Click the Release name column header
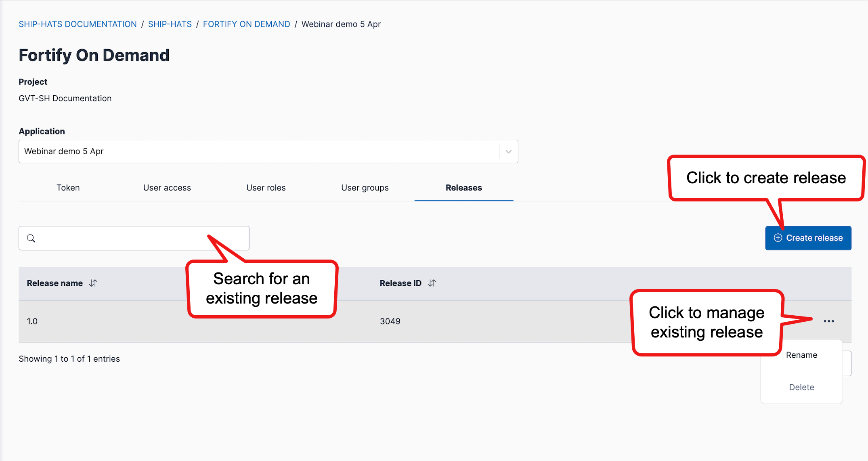 [55, 283]
